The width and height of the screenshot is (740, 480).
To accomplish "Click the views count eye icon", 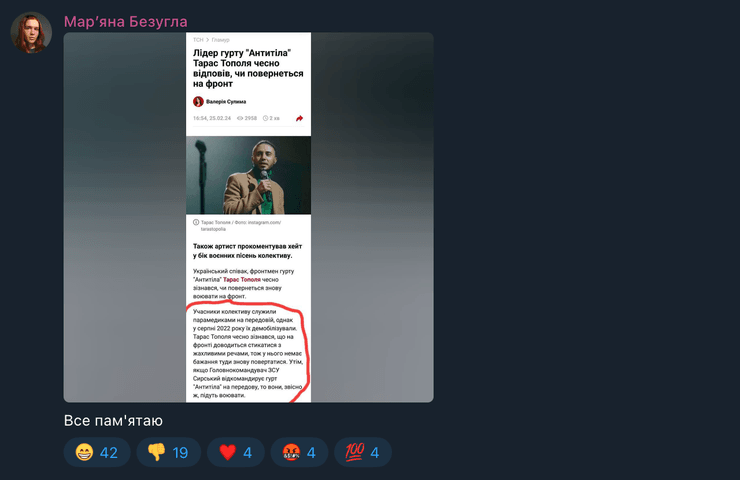I will (240, 118).
